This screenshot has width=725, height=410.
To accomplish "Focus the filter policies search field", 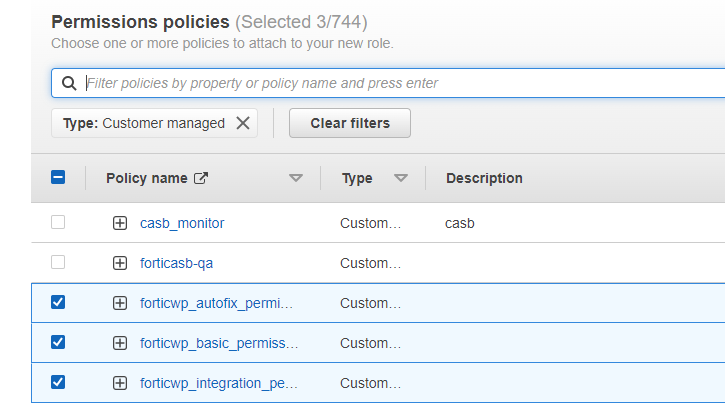I will click(400, 84).
